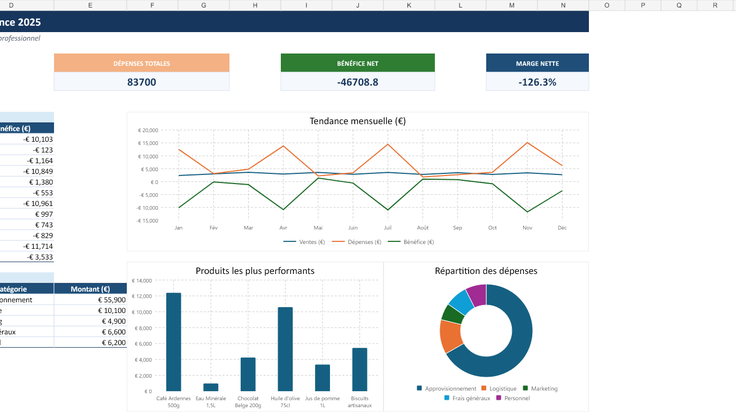Click Dépenses (€) legend entry
The height and width of the screenshot is (412, 736).
357,242
